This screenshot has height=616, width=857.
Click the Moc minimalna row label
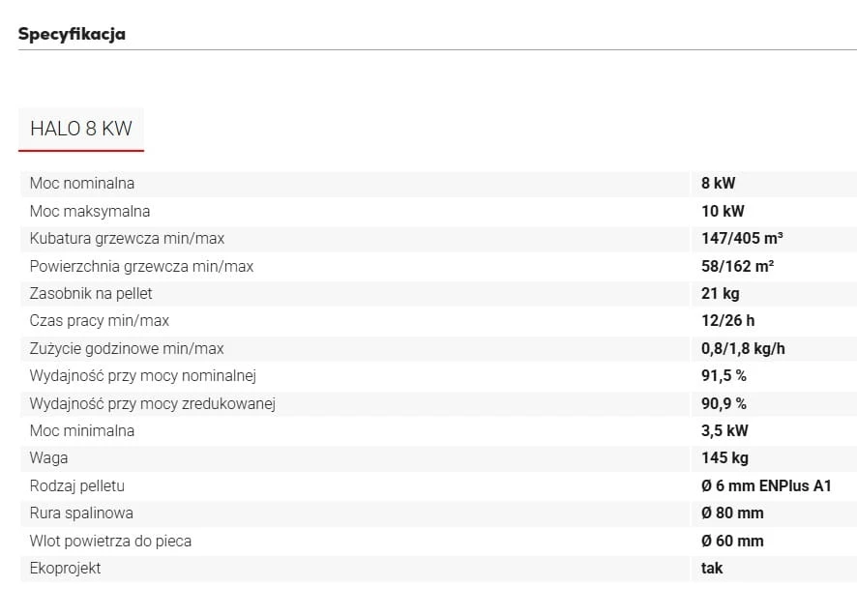pyautogui.click(x=82, y=430)
